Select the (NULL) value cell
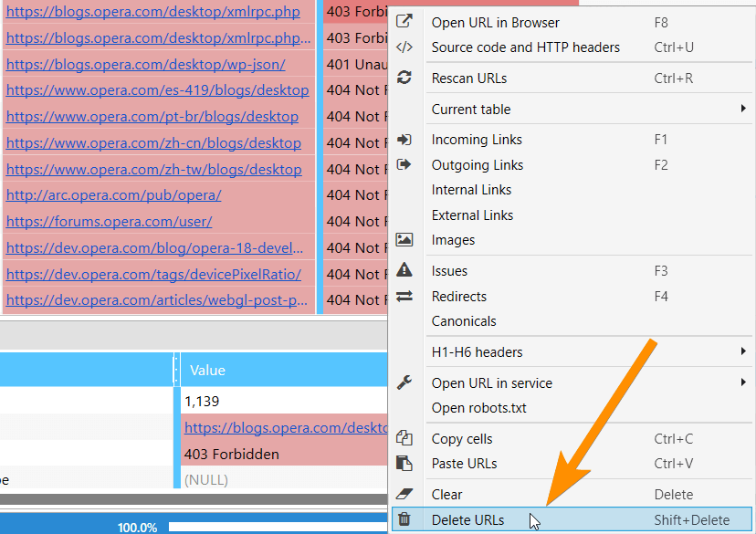756x534 pixels. [284, 480]
